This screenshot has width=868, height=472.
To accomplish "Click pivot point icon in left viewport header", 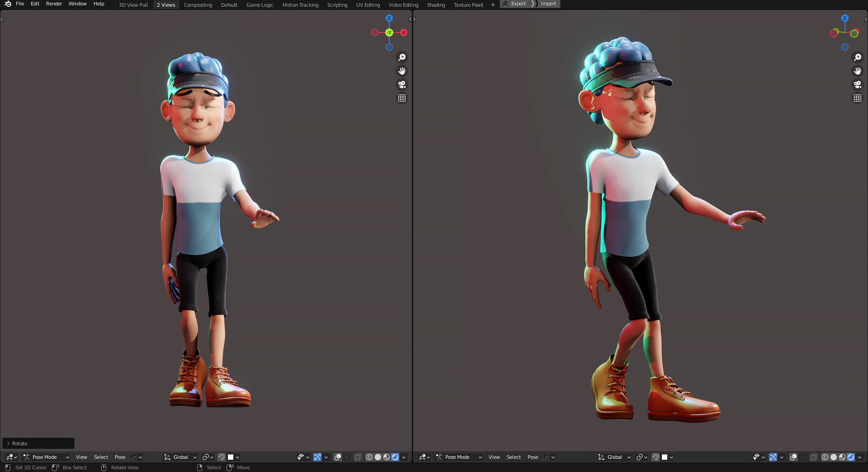I will tap(207, 457).
